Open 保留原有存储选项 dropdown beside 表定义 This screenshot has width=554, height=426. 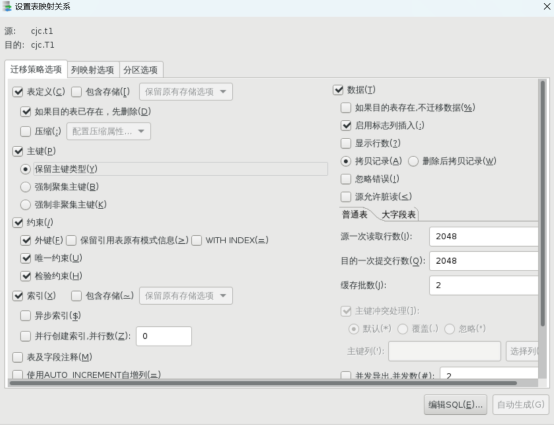coord(186,92)
